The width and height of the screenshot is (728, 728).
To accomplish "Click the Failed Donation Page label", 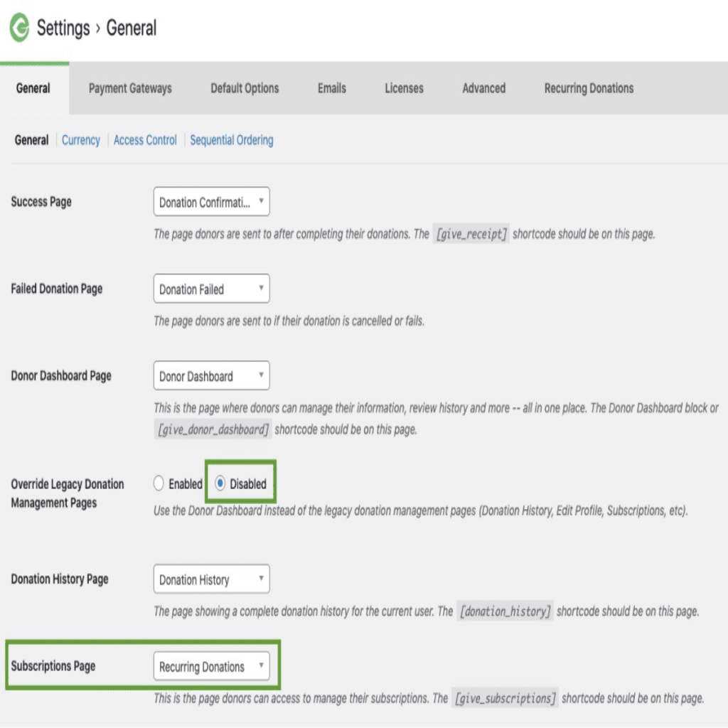I will (x=56, y=289).
